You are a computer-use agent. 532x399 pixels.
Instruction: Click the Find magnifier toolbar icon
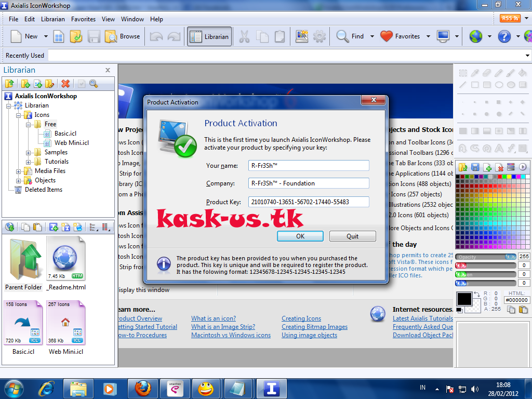pos(342,36)
